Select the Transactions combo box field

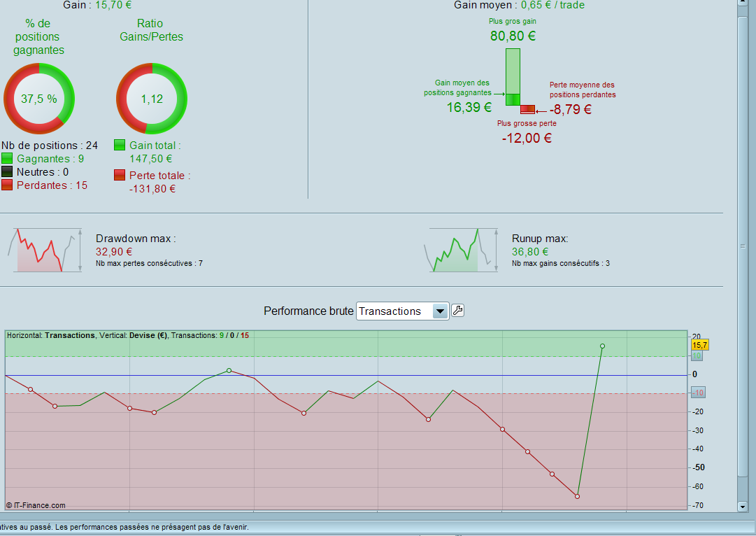[402, 311]
